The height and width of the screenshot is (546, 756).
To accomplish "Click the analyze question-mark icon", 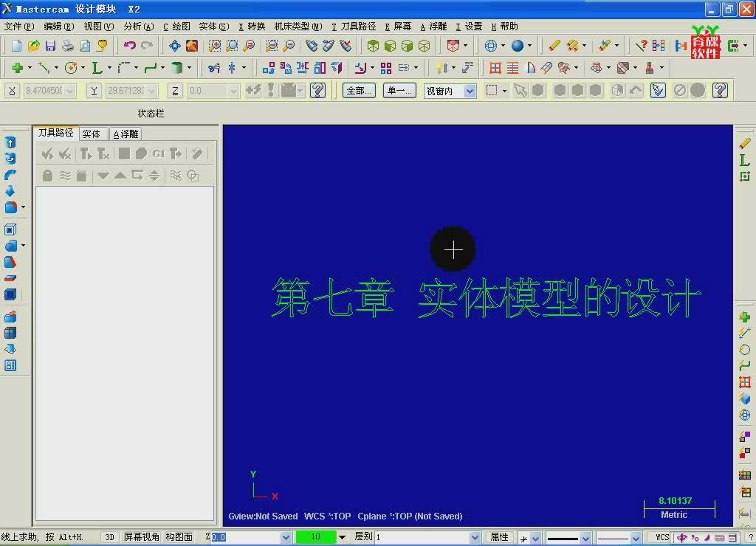I will pyautogui.click(x=641, y=46).
